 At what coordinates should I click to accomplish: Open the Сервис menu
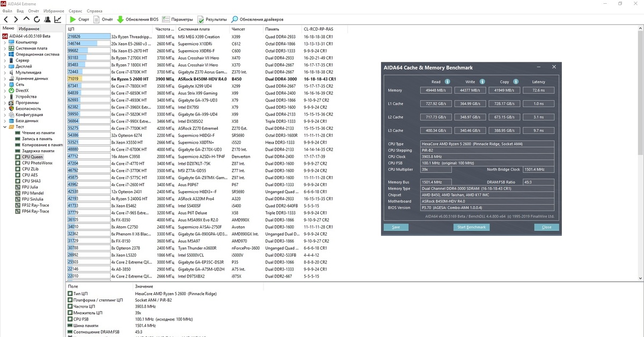point(76,11)
